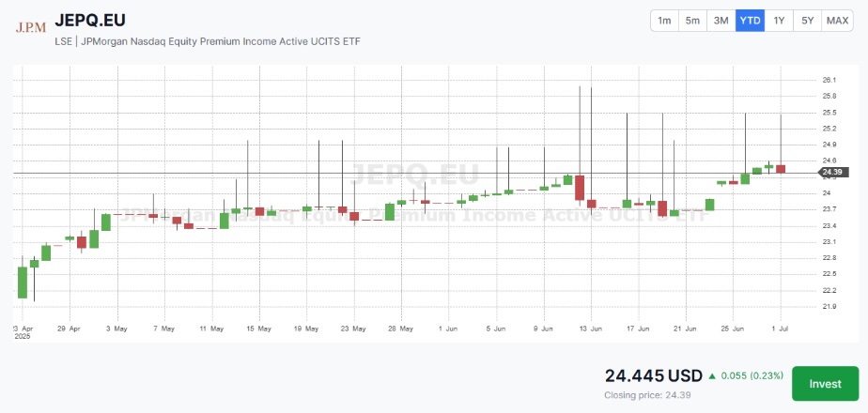The width and height of the screenshot is (868, 413).
Task: Click the J.P.M logo icon
Action: (x=30, y=27)
